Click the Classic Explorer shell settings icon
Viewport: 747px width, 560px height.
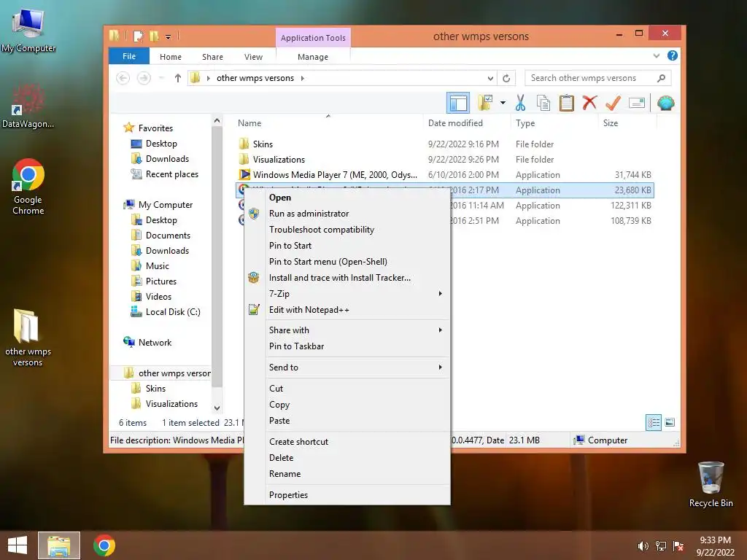tap(665, 103)
